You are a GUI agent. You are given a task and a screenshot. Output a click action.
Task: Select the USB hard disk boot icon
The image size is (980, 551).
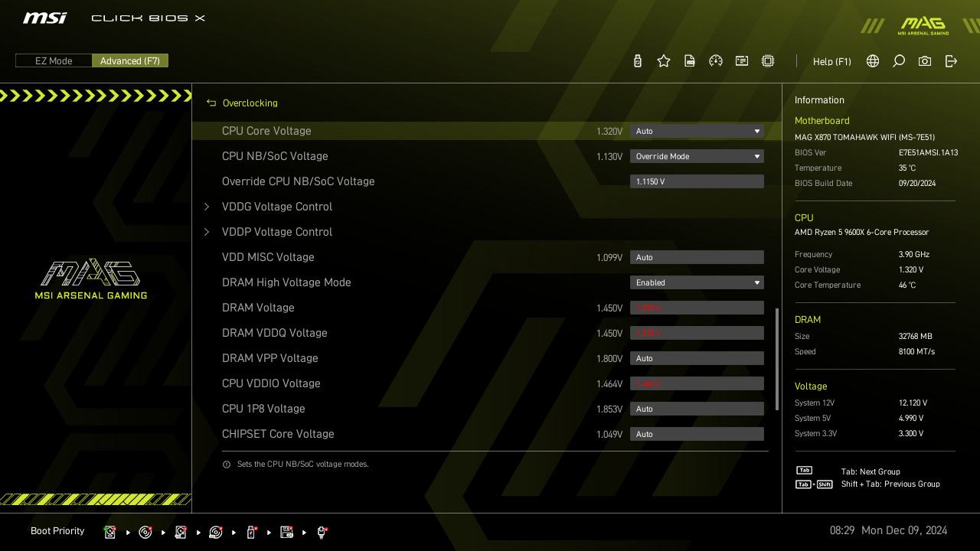coord(181,532)
